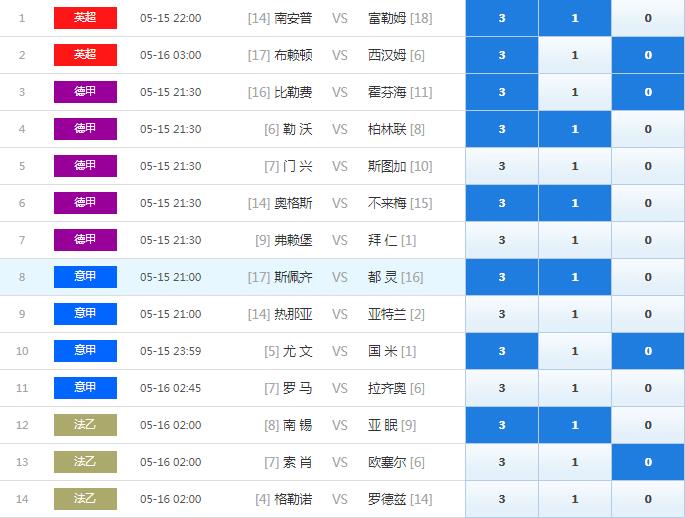Viewport: 685px width, 518px height.
Task: Select the 0 option for 热那亚 vs 亚特兰
Action: click(x=647, y=314)
